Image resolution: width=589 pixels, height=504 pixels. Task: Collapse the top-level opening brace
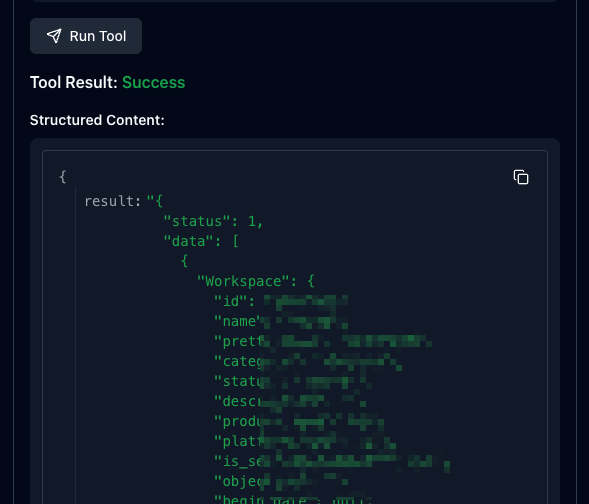pyautogui.click(x=63, y=177)
